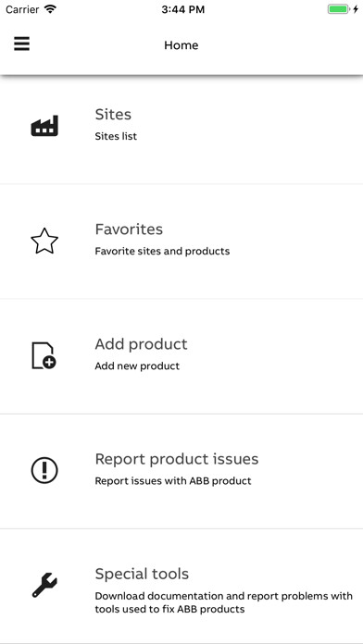Tap Download documentation description text
The image size is (363, 644).
[x=224, y=602]
